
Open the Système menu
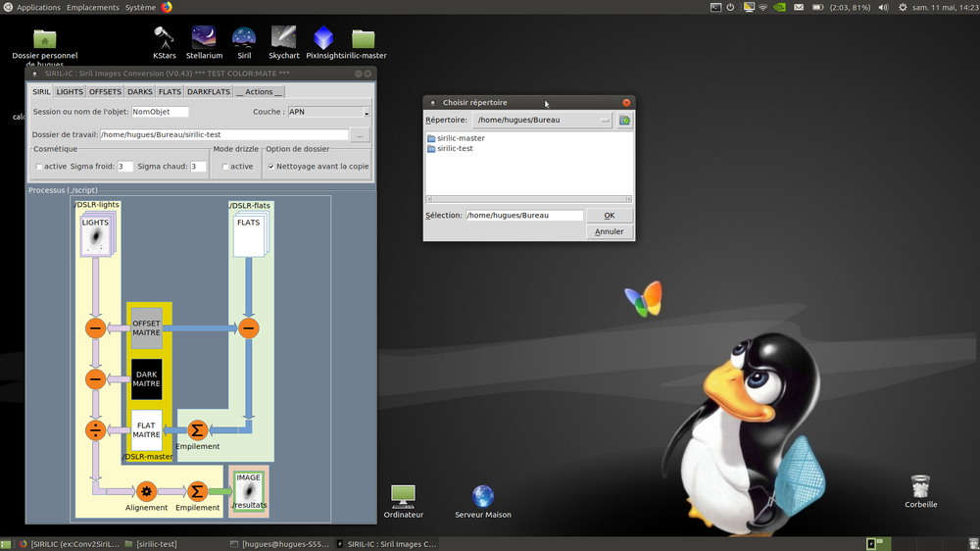(140, 8)
